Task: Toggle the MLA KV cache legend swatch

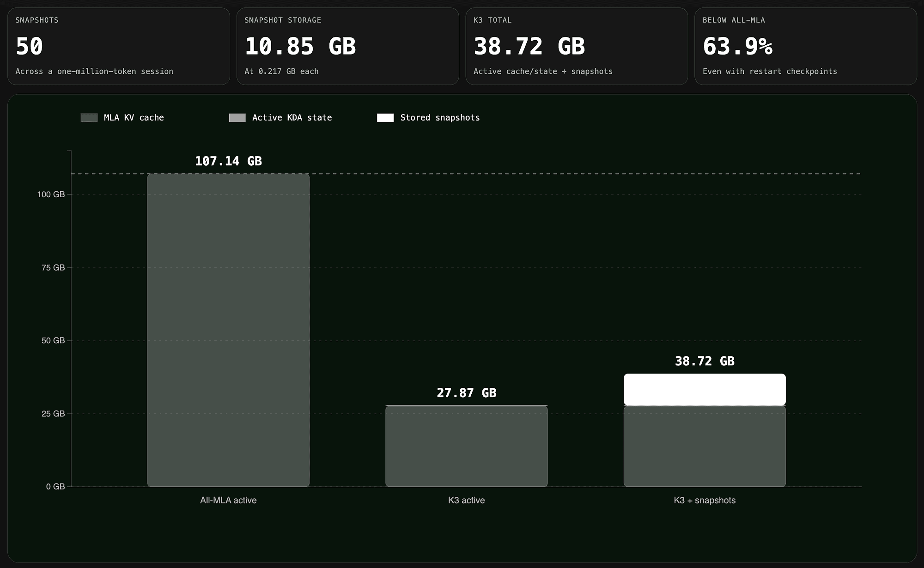Action: [89, 118]
